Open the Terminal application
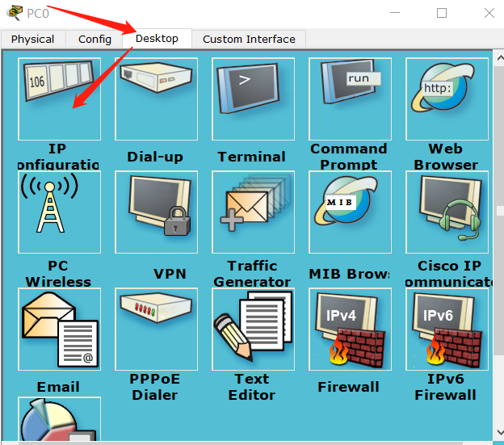This screenshot has height=445, width=504. [254, 99]
